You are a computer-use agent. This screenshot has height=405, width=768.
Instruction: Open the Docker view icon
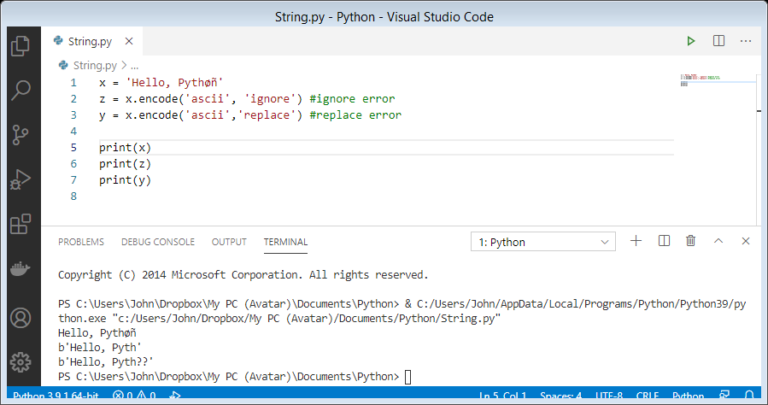19,270
